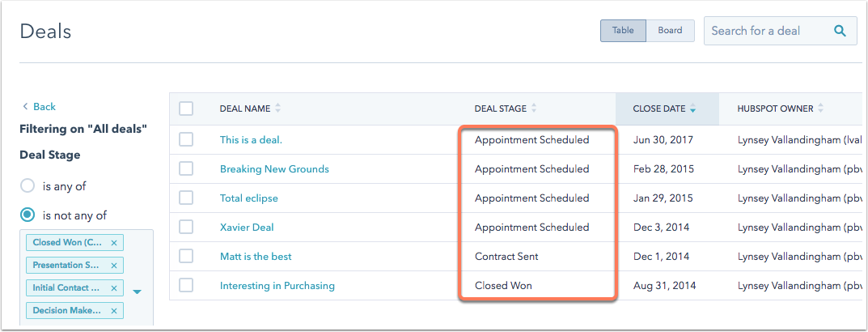Select the 'is any of' radio option
The width and height of the screenshot is (868, 332).
[x=28, y=186]
